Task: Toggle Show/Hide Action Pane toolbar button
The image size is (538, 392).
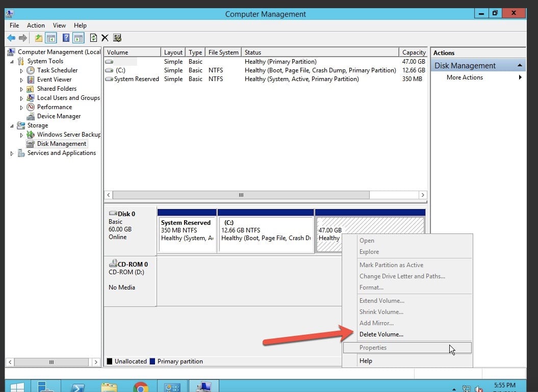Action: (x=78, y=38)
